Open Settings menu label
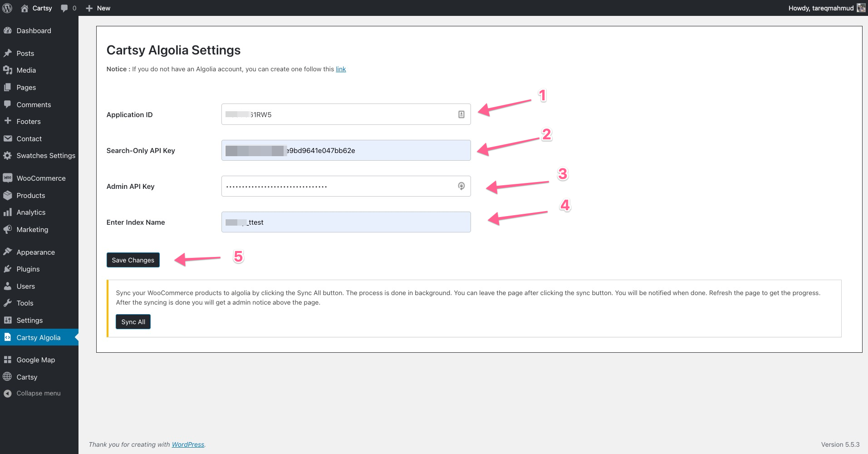 [29, 320]
